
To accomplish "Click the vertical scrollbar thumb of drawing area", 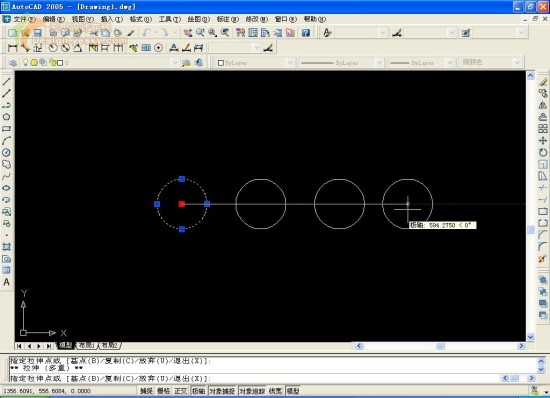I will click(531, 229).
